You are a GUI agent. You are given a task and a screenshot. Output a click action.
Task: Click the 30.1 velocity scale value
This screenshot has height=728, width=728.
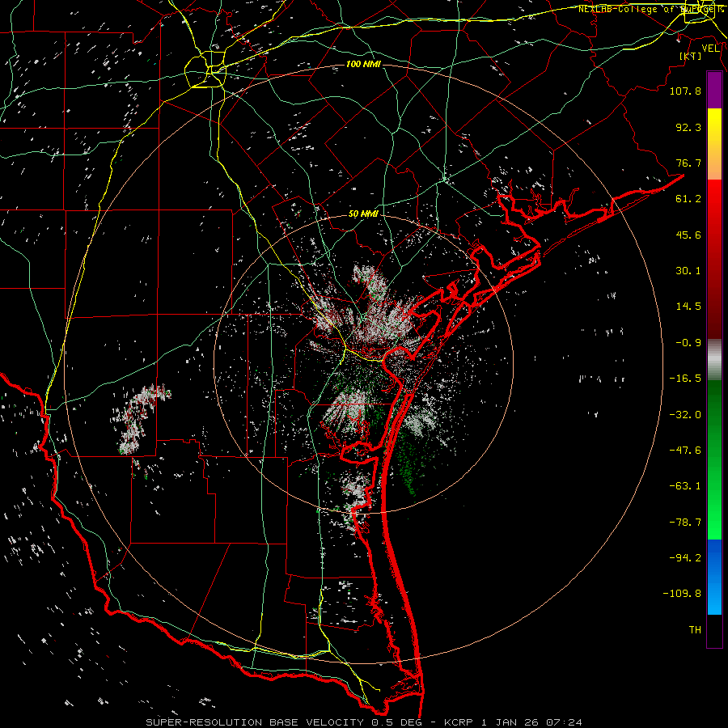point(688,271)
